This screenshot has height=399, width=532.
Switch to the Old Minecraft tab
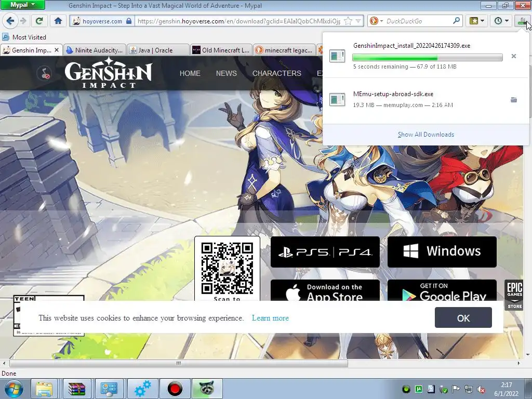(x=221, y=50)
